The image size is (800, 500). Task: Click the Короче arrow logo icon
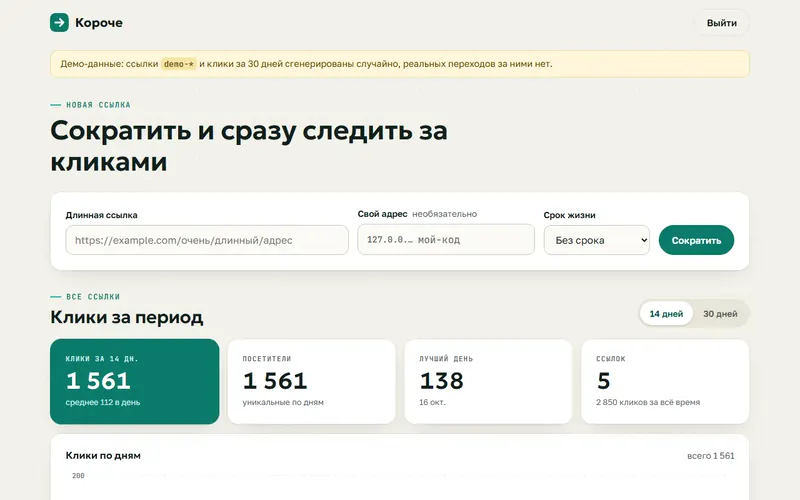59,22
